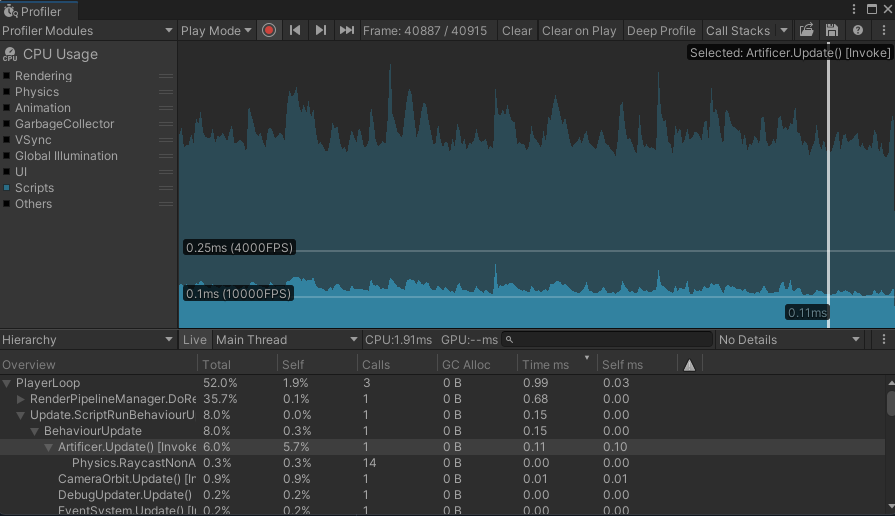Toggle the Live view button
The image size is (895, 516).
click(x=194, y=340)
